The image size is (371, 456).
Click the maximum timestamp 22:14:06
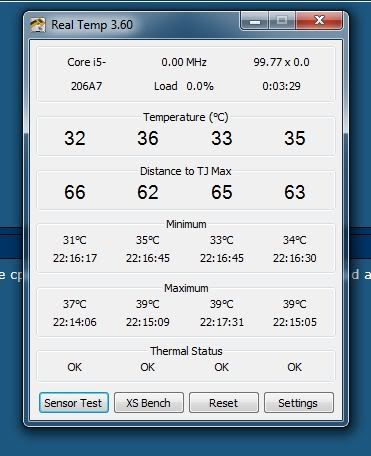75,322
